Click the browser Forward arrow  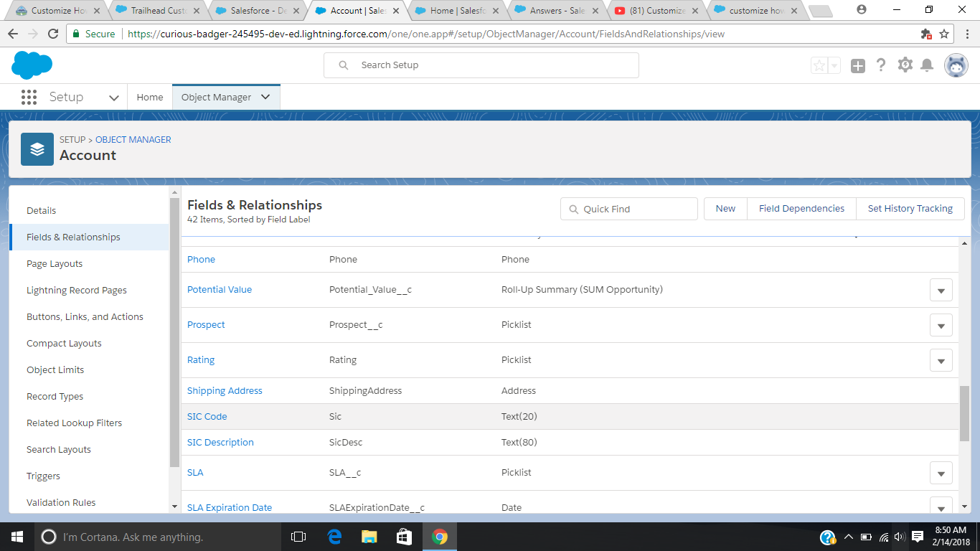pyautogui.click(x=33, y=34)
